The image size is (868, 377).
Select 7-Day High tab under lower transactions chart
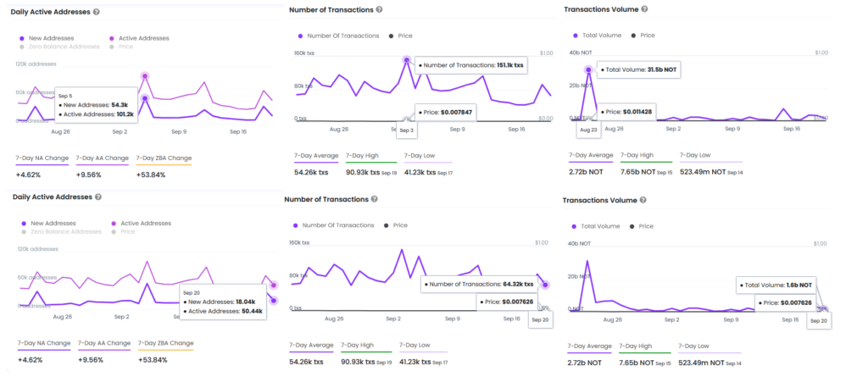pyautogui.click(x=366, y=346)
